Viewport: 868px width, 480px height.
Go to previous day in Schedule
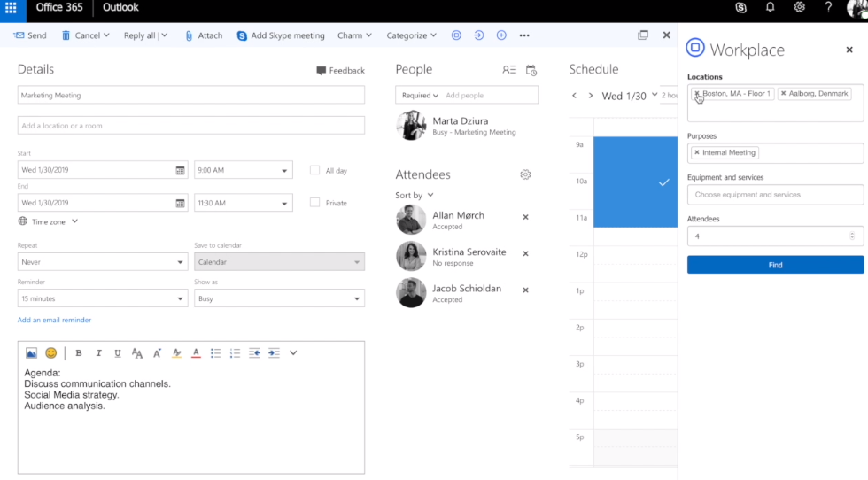[x=574, y=96]
